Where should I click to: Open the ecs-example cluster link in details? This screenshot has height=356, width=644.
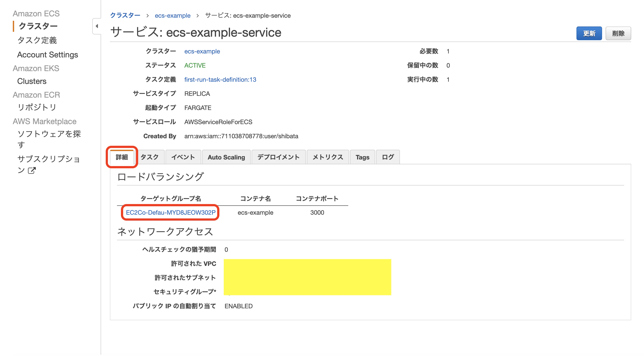pyautogui.click(x=202, y=51)
